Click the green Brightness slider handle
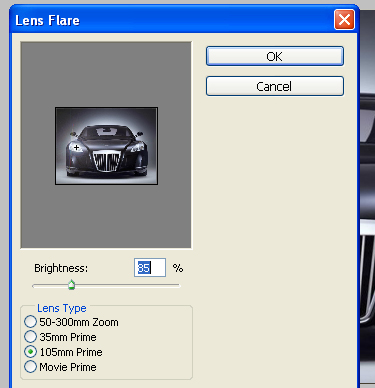This screenshot has width=375, height=388. (71, 285)
